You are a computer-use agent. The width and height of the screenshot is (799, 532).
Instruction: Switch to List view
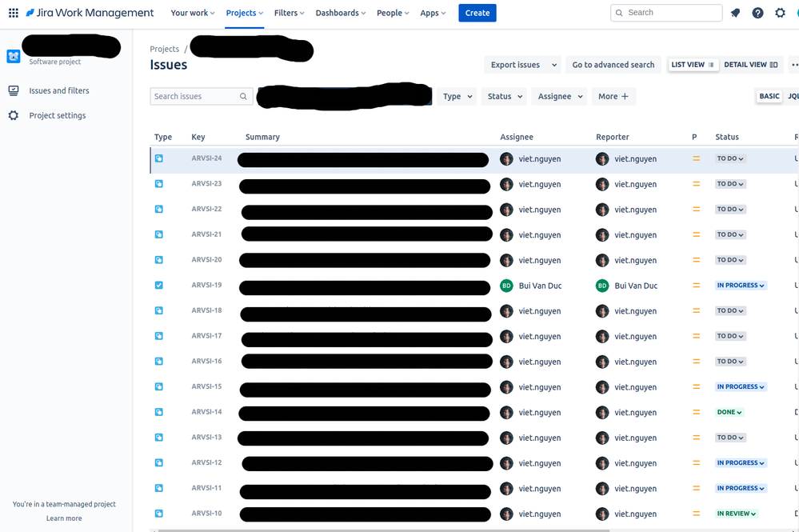pyautogui.click(x=693, y=65)
